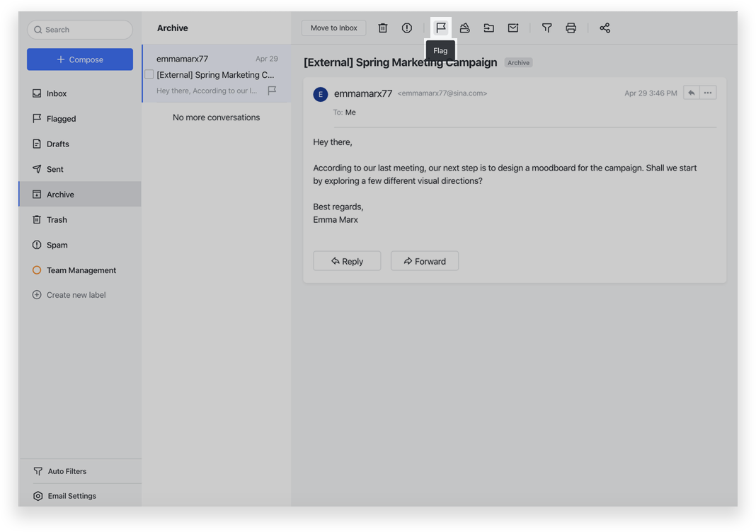Click the move to folder icon

488,28
